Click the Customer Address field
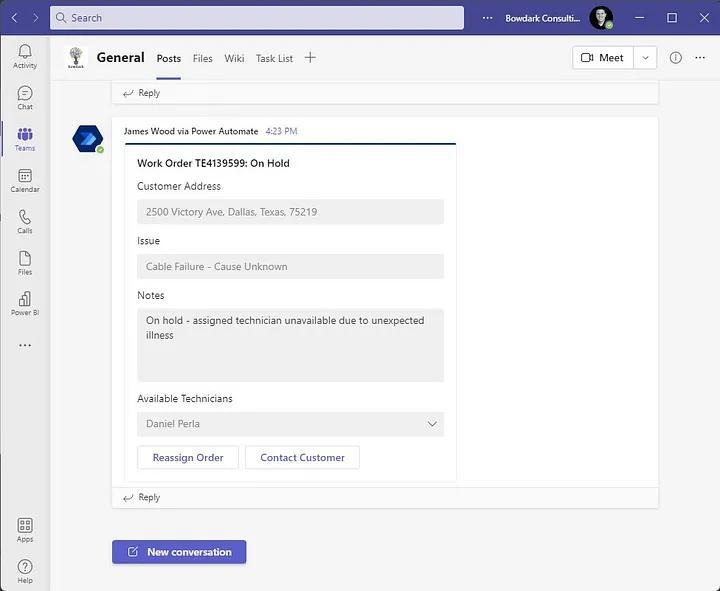This screenshot has width=720, height=591. click(x=290, y=212)
